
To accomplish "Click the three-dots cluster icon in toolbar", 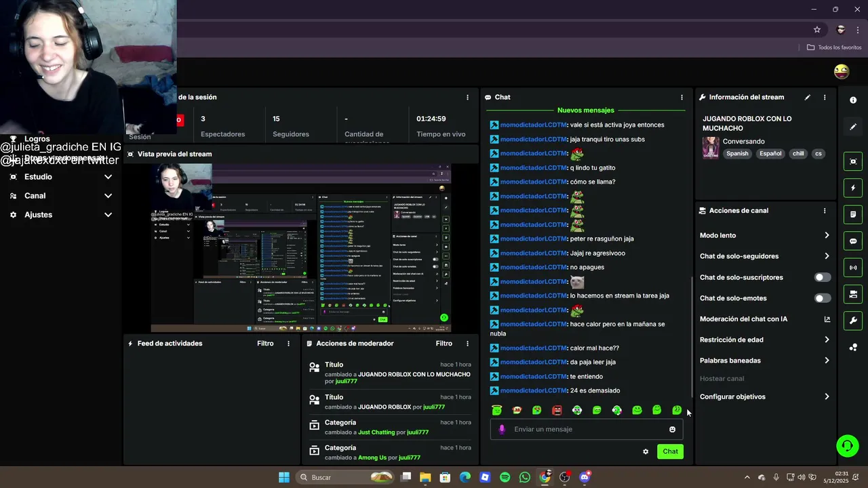I will point(853,347).
